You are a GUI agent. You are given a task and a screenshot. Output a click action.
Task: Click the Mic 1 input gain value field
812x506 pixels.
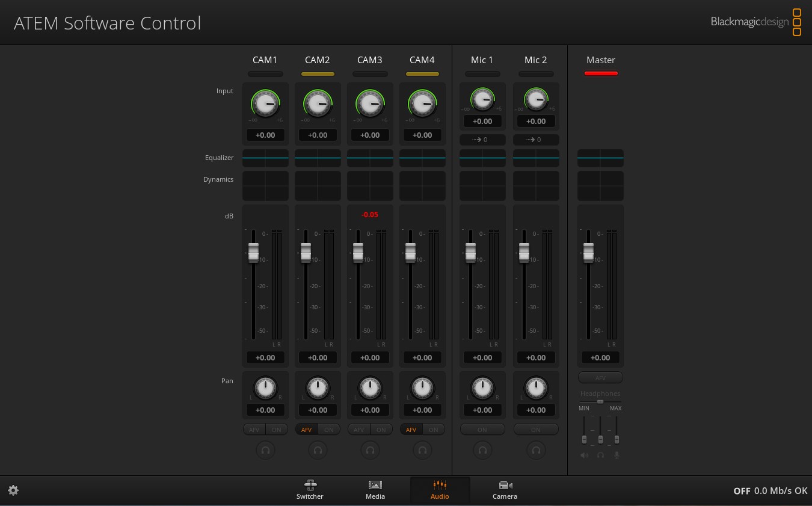(482, 122)
